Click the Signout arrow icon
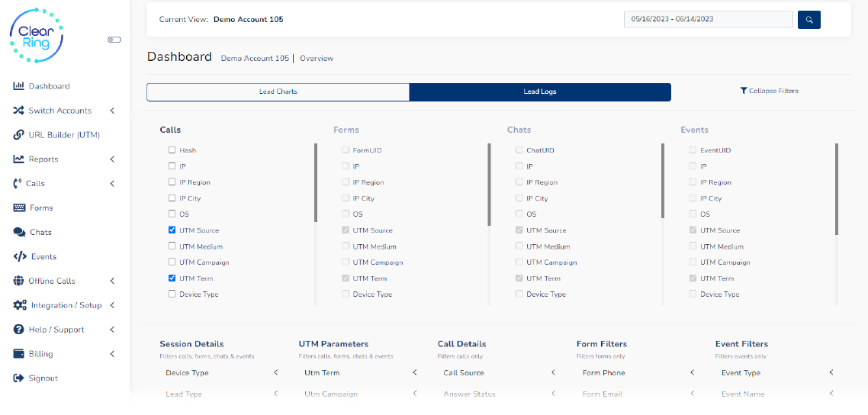This screenshot has height=415, width=868. [x=19, y=378]
